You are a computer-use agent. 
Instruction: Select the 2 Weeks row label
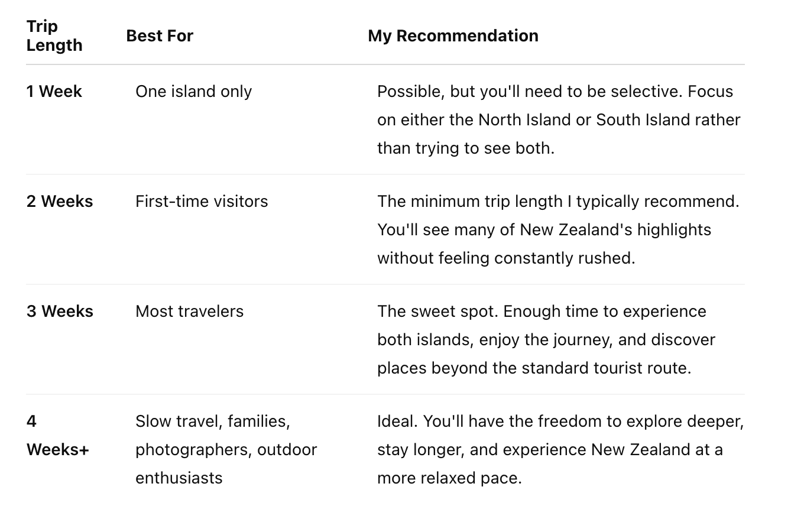60,201
